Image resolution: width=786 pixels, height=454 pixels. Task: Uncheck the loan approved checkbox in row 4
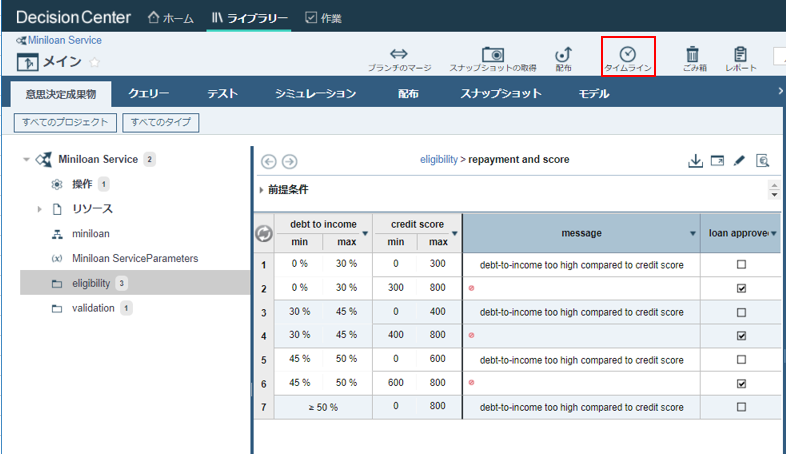click(741, 336)
